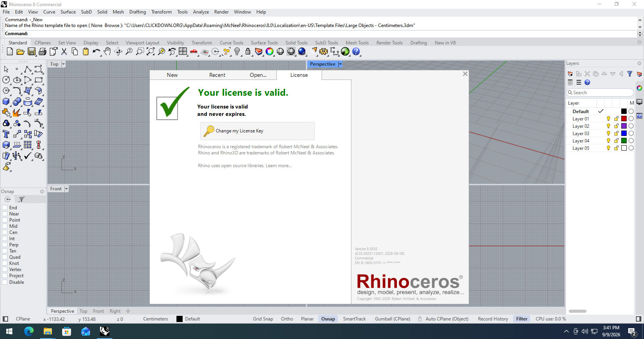Click the light bulb Hide objects icon
Screen dimensions: 644x339
237,52
